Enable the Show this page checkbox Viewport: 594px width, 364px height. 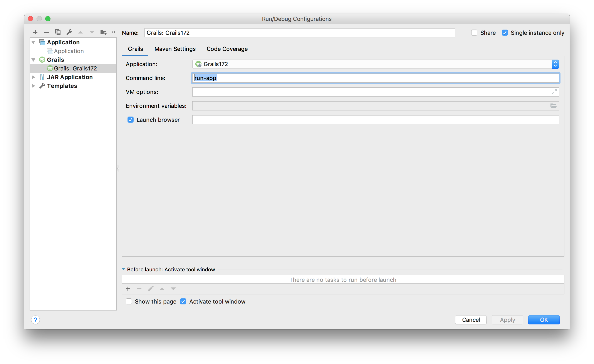click(x=129, y=302)
